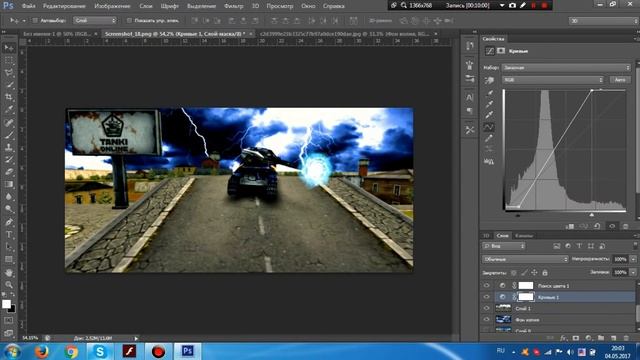Viewport: 640px width, 360px height.
Task: Select the Hand tool
Action: (9, 272)
